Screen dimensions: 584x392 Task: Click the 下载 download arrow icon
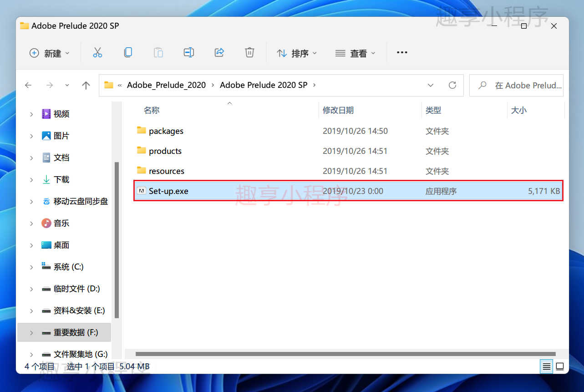coord(46,179)
